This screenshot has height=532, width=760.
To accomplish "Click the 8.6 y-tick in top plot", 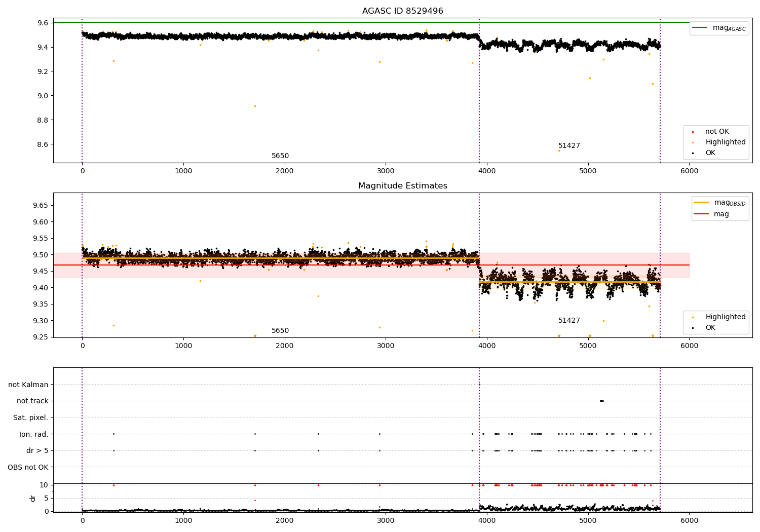I will coord(43,144).
